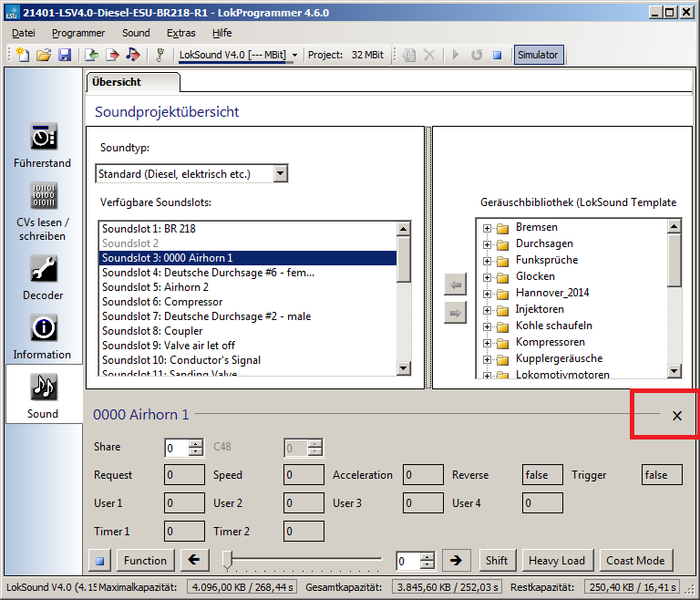Open the Führerstand sidebar panel
700x600 pixels.
[x=42, y=146]
